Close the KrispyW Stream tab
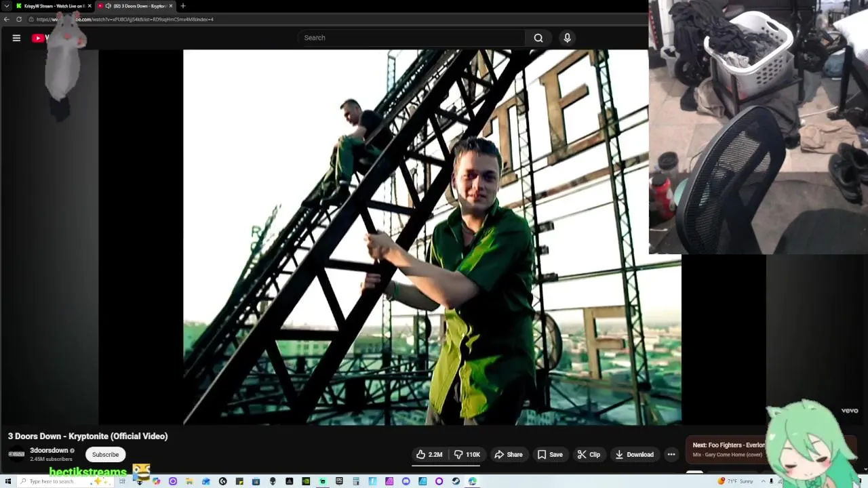Viewport: 868px width, 488px height. tap(90, 6)
